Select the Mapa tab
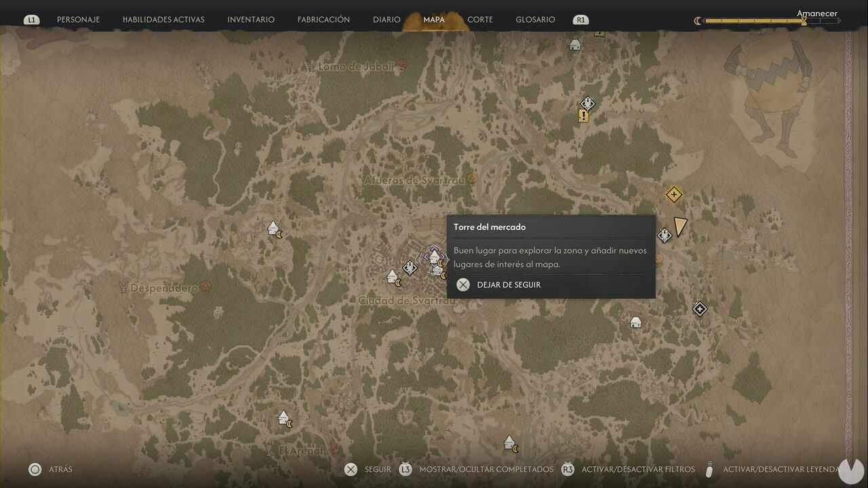This screenshot has height=488, width=868. point(434,20)
